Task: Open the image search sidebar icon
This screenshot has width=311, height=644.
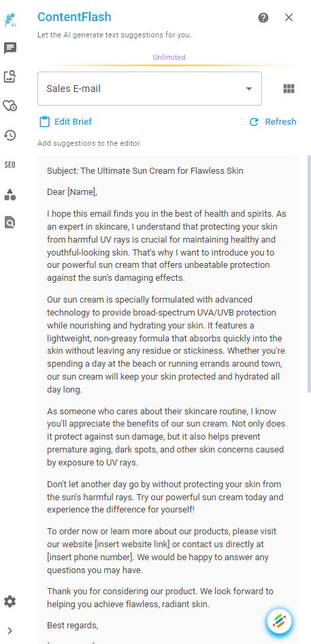Action: [10, 76]
